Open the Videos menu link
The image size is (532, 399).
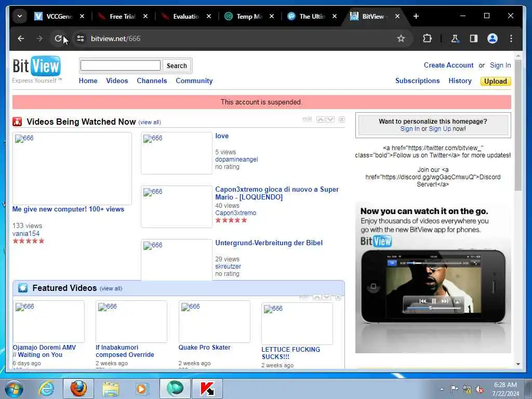coord(117,81)
